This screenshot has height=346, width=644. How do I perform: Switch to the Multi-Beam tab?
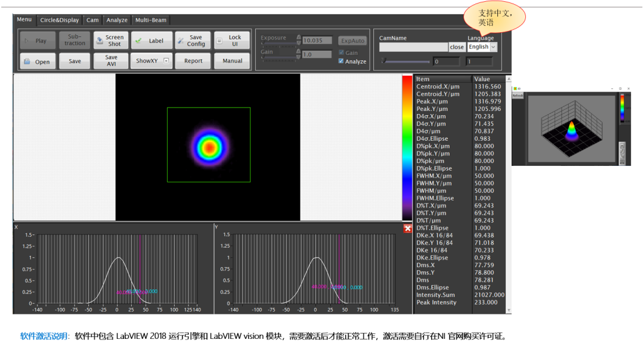click(150, 20)
